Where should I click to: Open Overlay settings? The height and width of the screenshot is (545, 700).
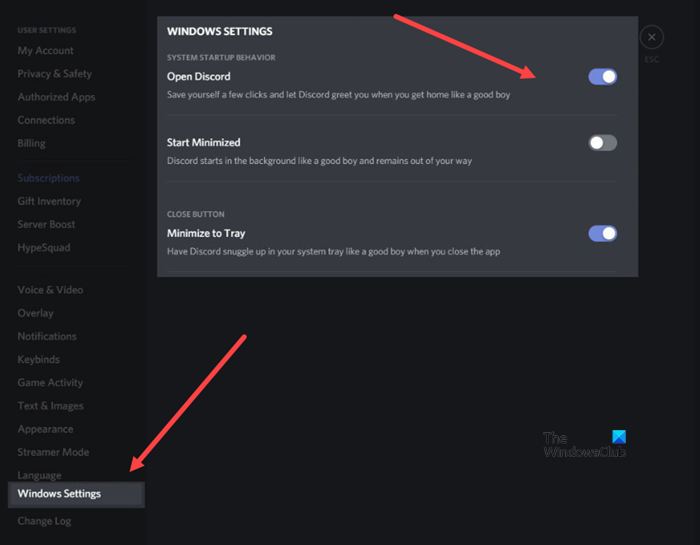coord(36,313)
